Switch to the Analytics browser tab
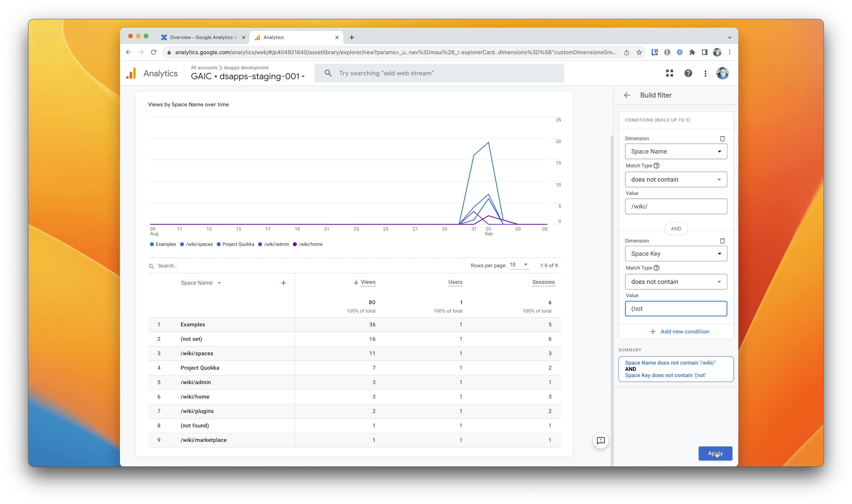Image resolution: width=852 pixels, height=504 pixels. pyautogui.click(x=296, y=37)
